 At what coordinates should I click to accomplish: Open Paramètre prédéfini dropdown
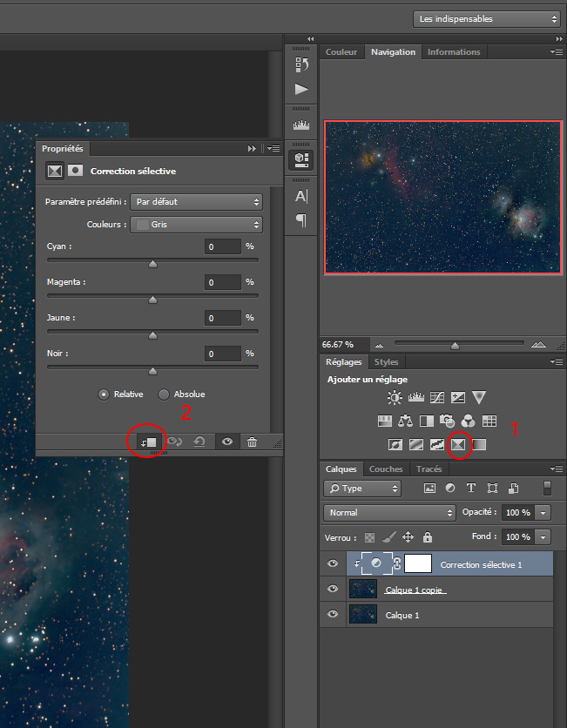(x=197, y=202)
